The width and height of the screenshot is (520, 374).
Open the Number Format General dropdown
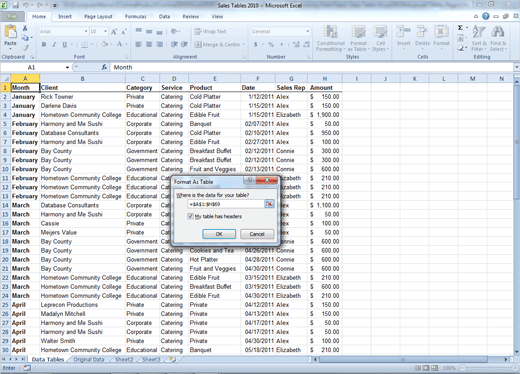coord(307,31)
